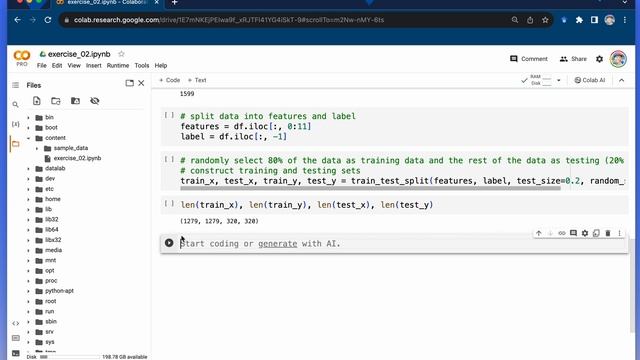Collapse the header toggle chevron
The width and height of the screenshot is (640, 360).
tap(621, 80)
